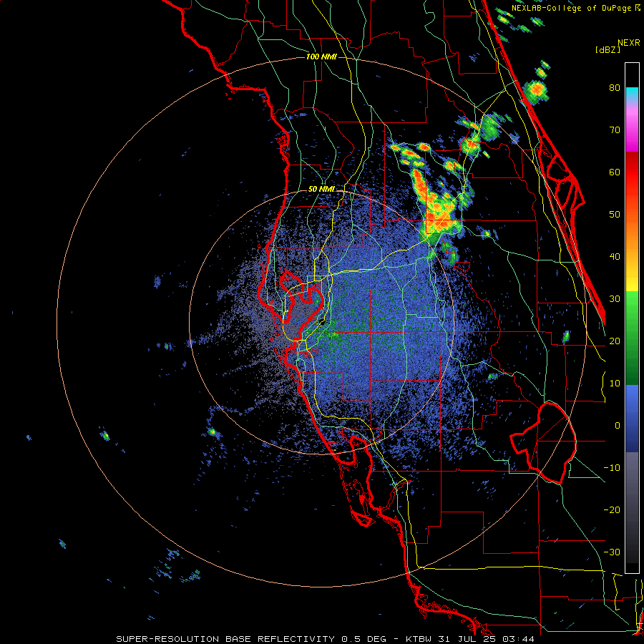
Task: Click the 50 value on the dBZ scale
Action: pos(615,215)
